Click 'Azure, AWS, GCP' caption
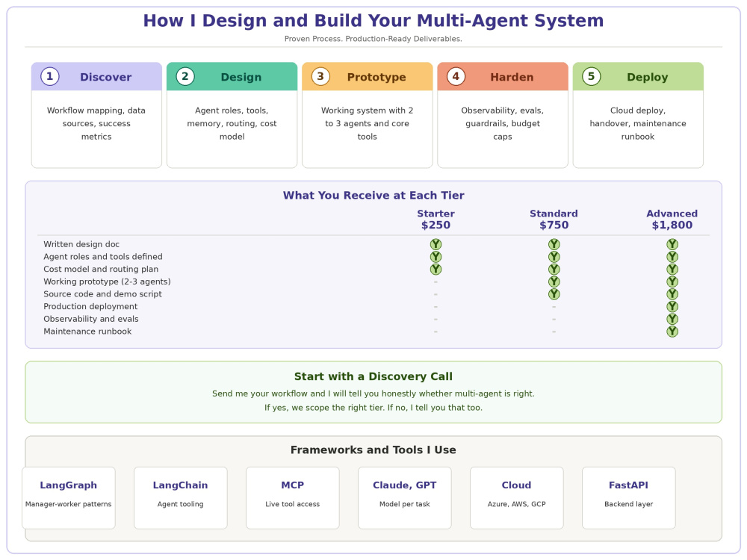Image resolution: width=747 pixels, height=560 pixels. tap(516, 504)
